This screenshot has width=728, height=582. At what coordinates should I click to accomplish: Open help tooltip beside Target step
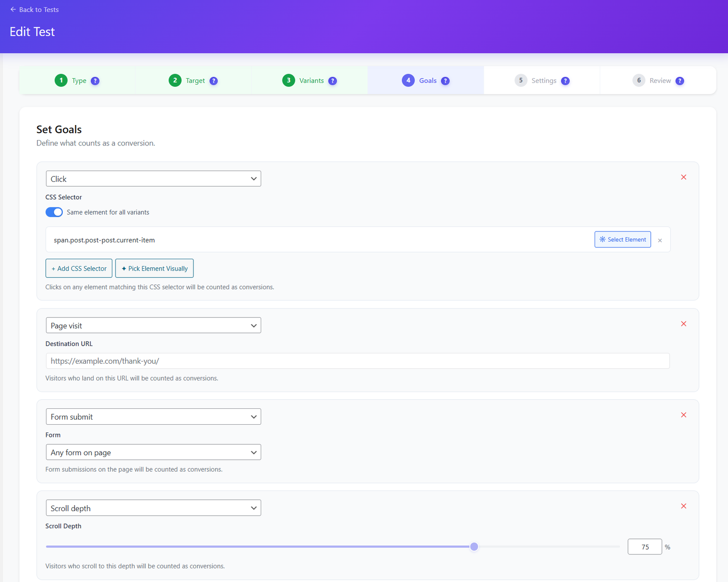click(x=213, y=81)
